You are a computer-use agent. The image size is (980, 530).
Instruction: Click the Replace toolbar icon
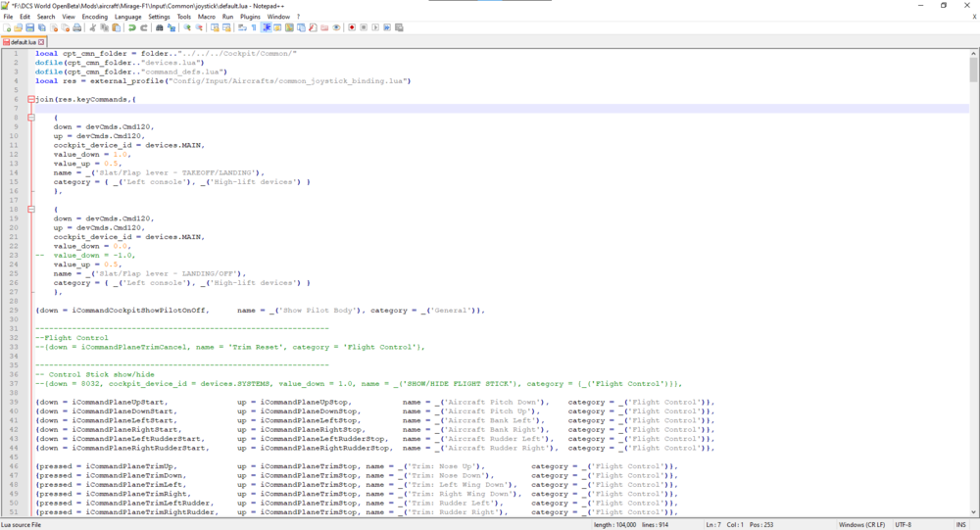(x=171, y=27)
